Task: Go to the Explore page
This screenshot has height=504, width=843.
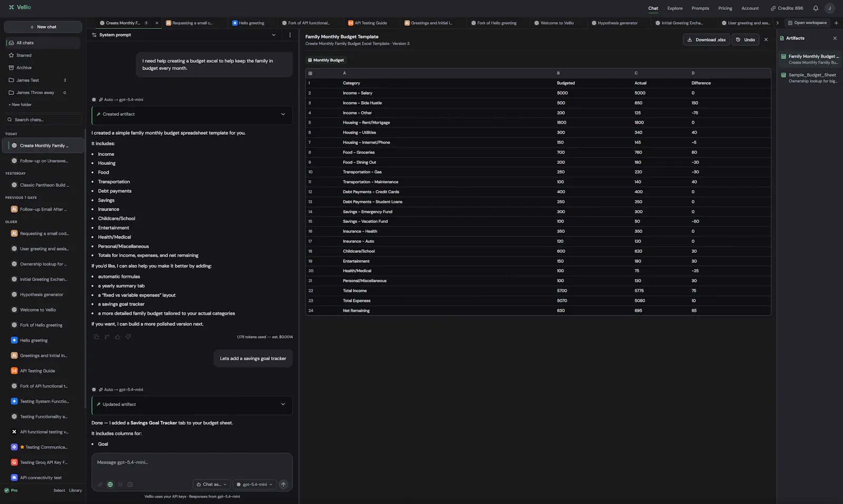Action: [674, 8]
